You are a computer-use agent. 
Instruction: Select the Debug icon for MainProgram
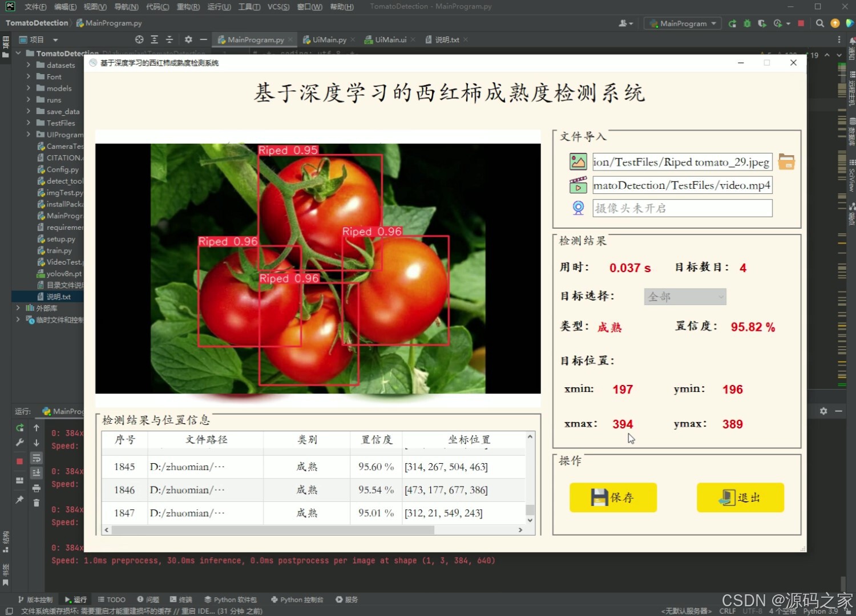(747, 23)
